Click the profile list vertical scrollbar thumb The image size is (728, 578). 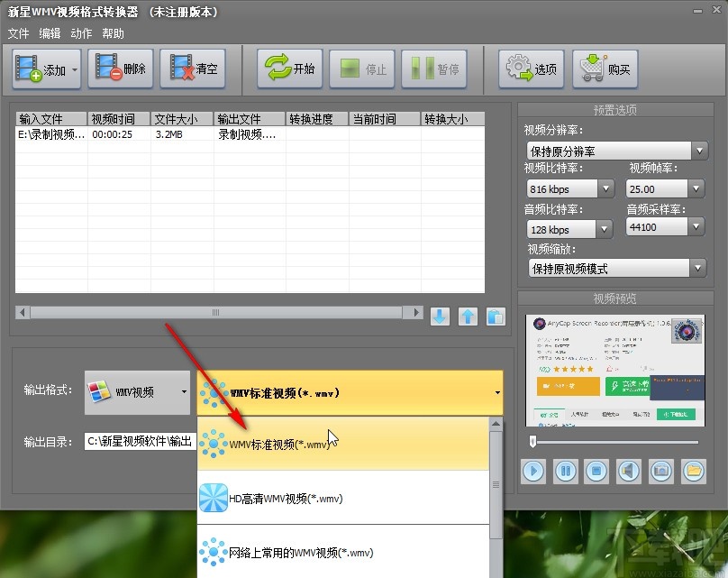pyautogui.click(x=496, y=484)
